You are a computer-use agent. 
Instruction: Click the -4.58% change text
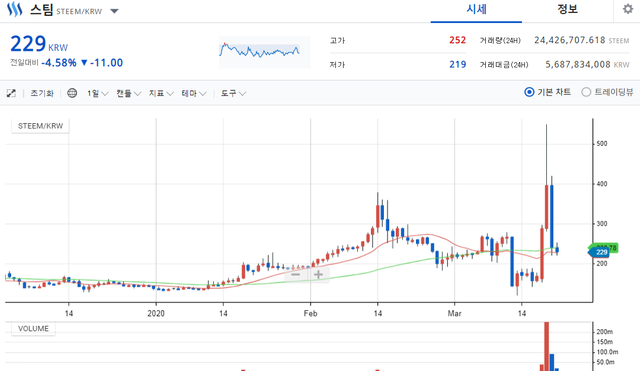tap(59, 63)
